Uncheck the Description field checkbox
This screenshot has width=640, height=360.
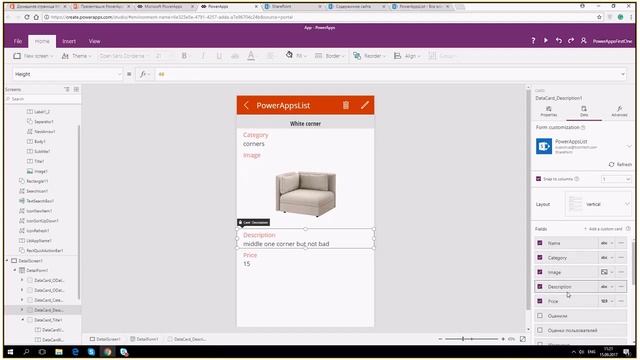[540, 287]
